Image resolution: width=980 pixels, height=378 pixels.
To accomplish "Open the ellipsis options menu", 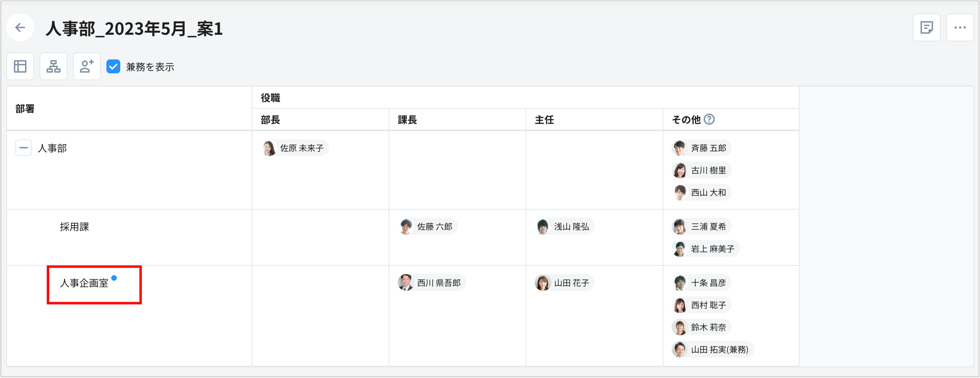I will [960, 27].
